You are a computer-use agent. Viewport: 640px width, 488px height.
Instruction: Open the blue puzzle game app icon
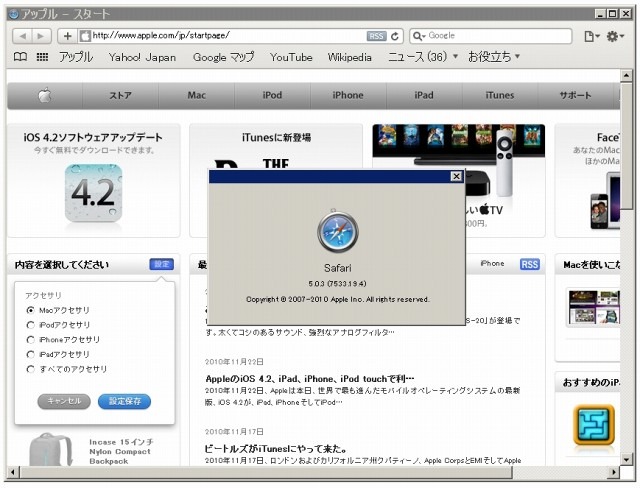click(593, 425)
